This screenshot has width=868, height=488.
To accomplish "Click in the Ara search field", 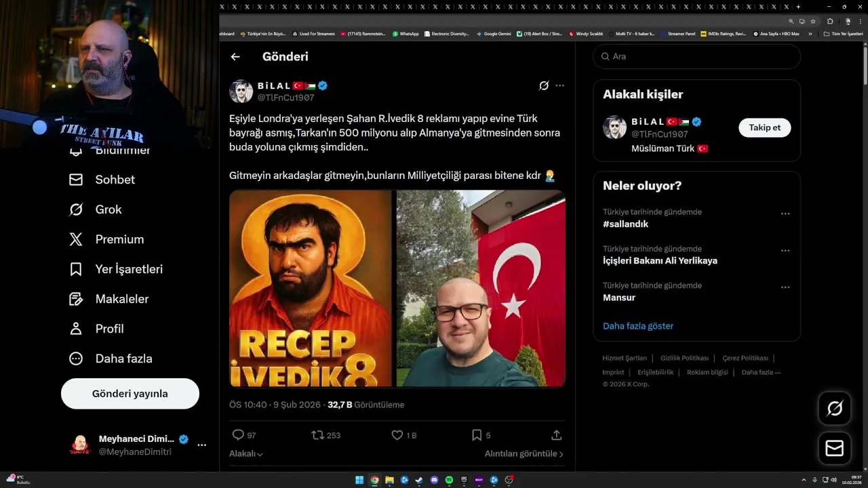I will (x=696, y=56).
